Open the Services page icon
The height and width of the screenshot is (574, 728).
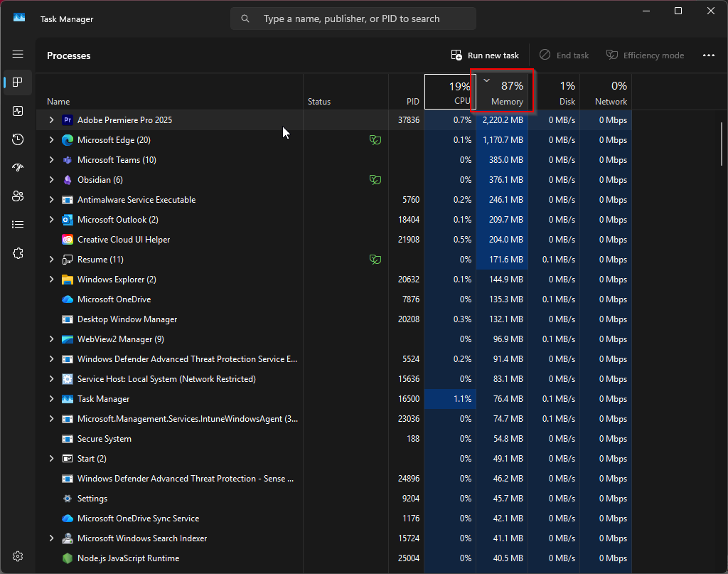pos(18,253)
